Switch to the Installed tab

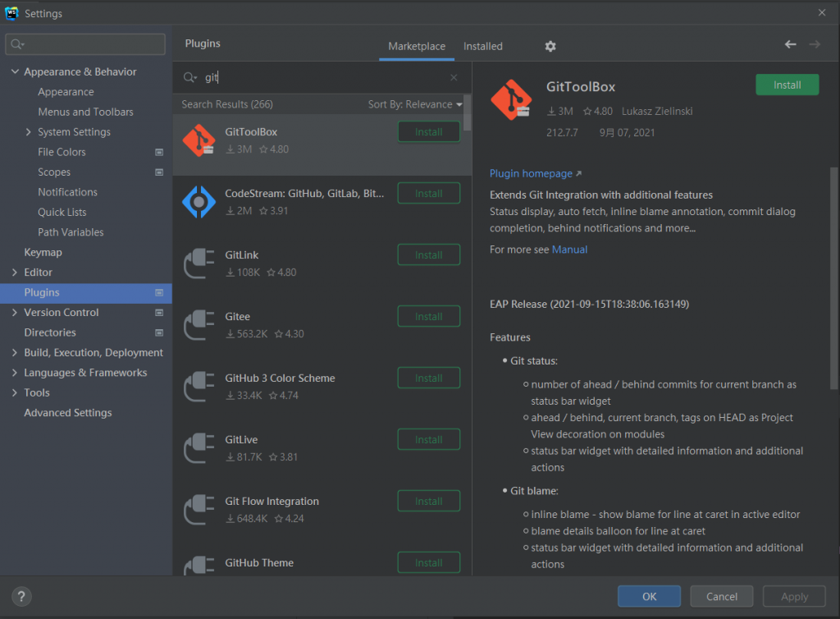pos(482,47)
